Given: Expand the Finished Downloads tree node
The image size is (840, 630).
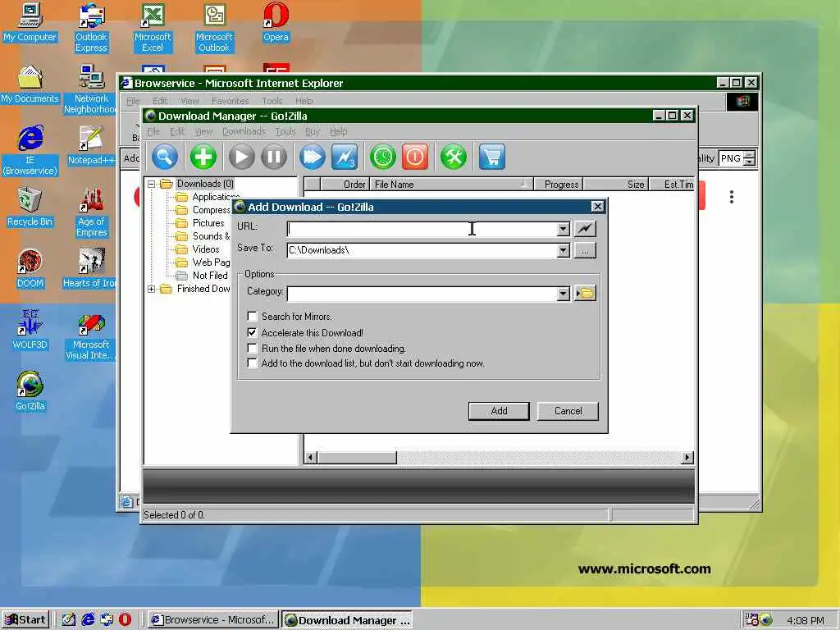Looking at the screenshot, I should coord(152,289).
